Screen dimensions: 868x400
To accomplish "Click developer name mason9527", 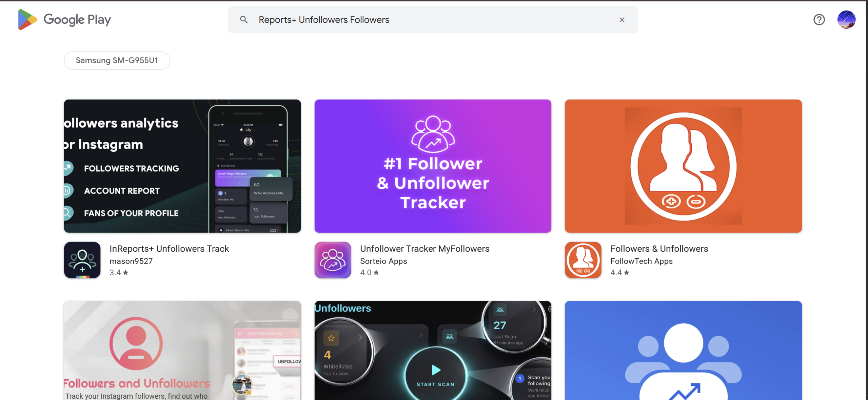I will [131, 261].
